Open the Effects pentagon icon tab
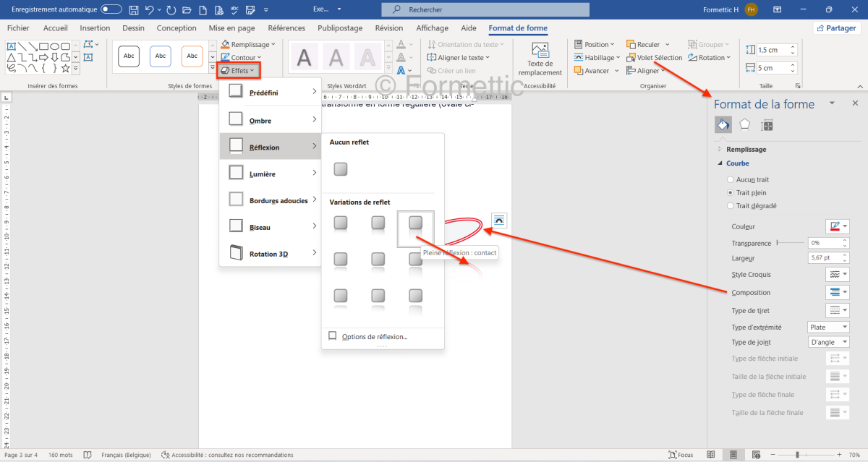 744,124
